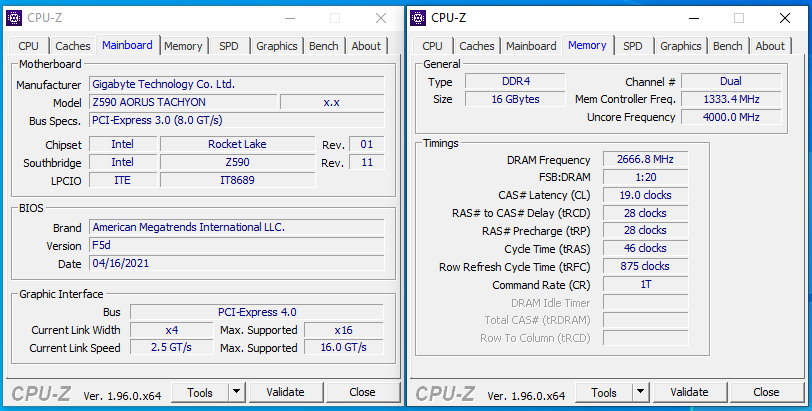Click Validate button in left CPU-Z window
This screenshot has width=812, height=411.
click(285, 393)
